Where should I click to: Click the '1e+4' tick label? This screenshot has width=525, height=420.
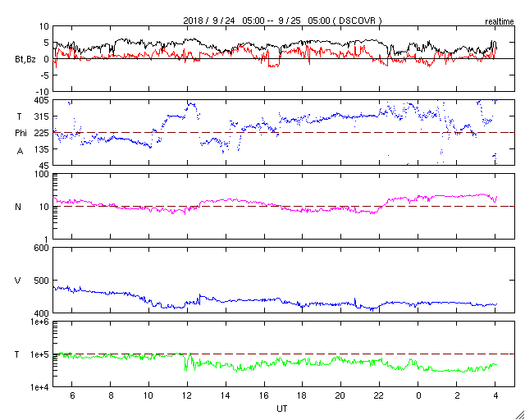click(39, 387)
